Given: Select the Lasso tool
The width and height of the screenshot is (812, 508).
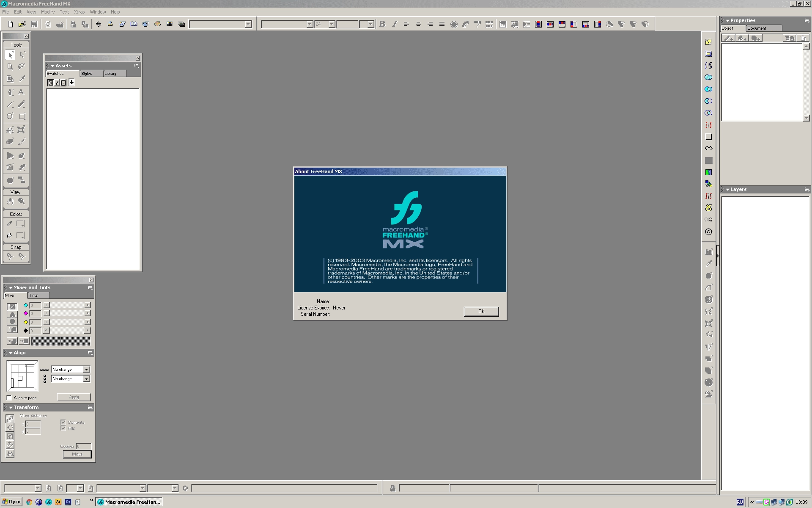Looking at the screenshot, I should tap(22, 66).
